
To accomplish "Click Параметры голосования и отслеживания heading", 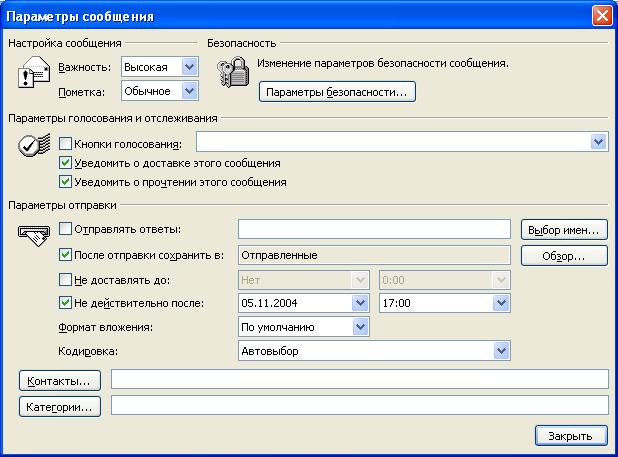I will tap(113, 118).
